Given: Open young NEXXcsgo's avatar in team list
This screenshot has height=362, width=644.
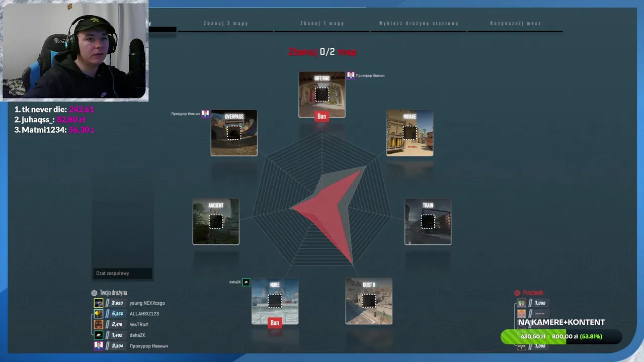Looking at the screenshot, I should [99, 303].
